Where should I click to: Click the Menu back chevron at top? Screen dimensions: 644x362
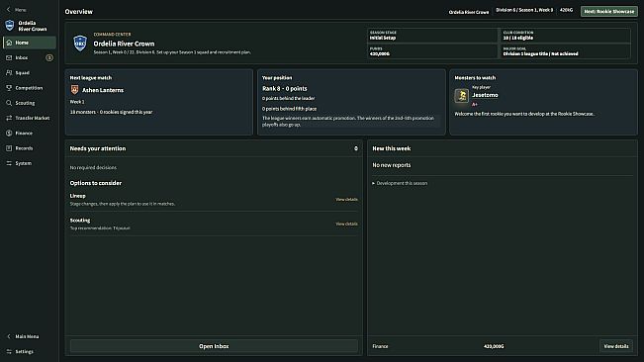[9, 10]
